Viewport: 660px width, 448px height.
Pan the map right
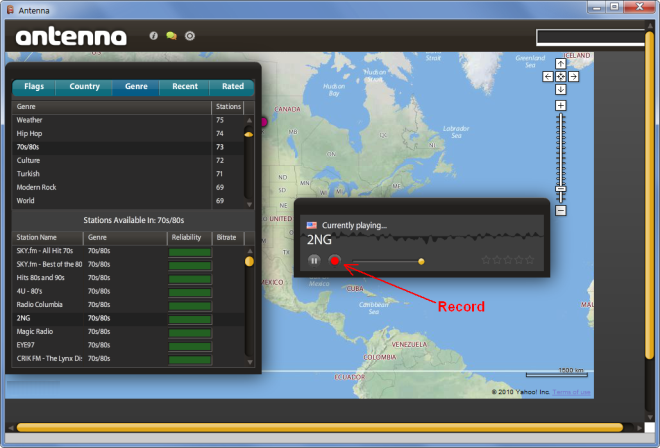[574, 77]
